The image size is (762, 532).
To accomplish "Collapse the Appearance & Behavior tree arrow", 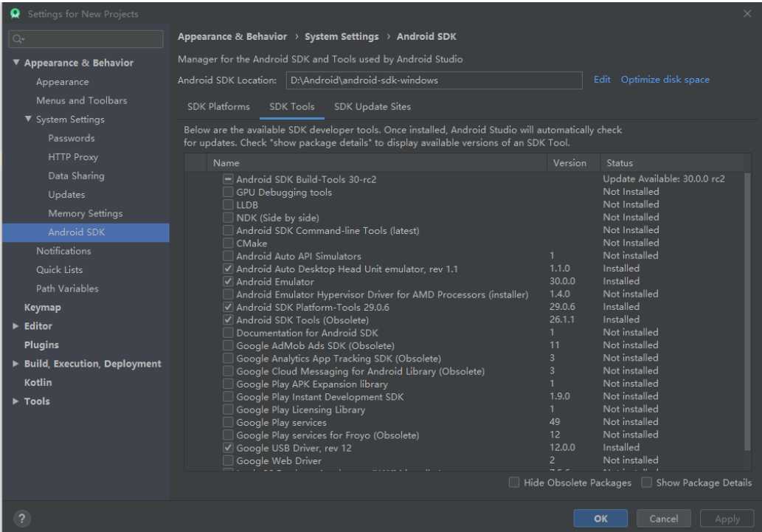I will [x=16, y=62].
